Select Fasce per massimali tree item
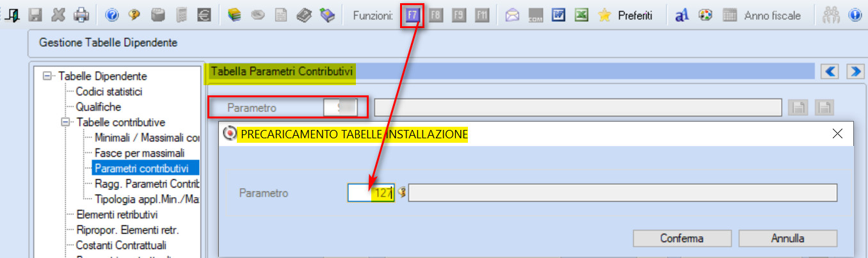This screenshot has height=258, width=868. coord(139,153)
